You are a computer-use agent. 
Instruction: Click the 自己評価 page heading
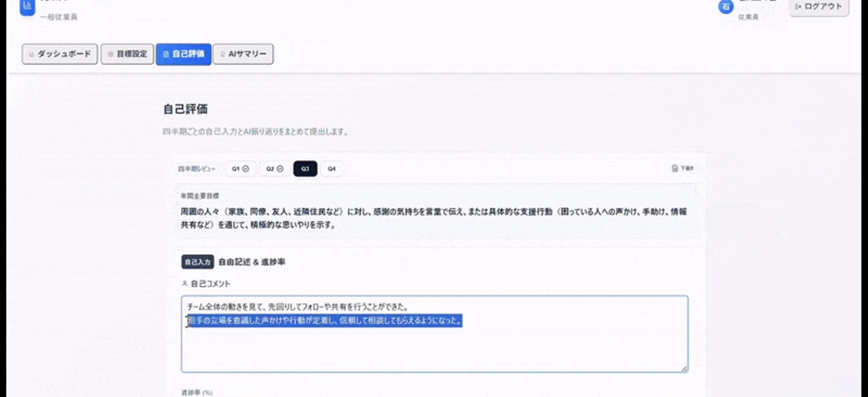pyautogui.click(x=186, y=109)
